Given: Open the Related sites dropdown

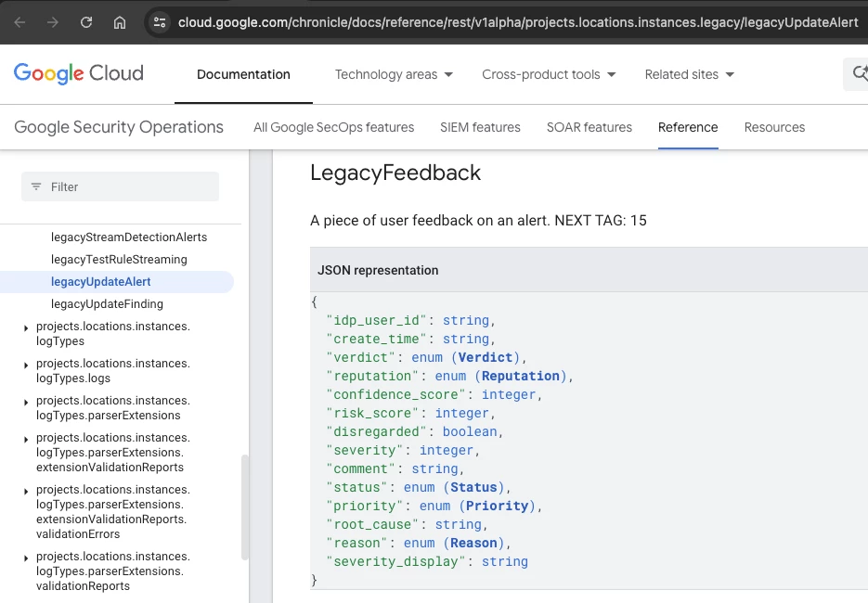Looking at the screenshot, I should pyautogui.click(x=689, y=74).
